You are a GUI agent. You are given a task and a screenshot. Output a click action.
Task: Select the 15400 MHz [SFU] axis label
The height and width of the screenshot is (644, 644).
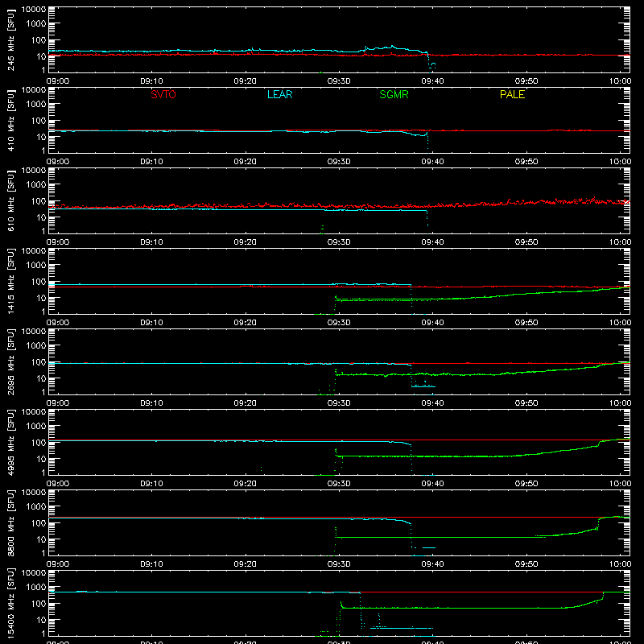[x=10, y=603]
